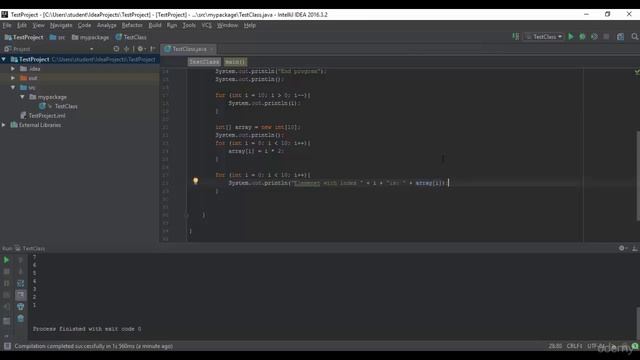Viewport: 640px width, 360px height.
Task: Collapse the mypackage folder
Action: point(22,97)
